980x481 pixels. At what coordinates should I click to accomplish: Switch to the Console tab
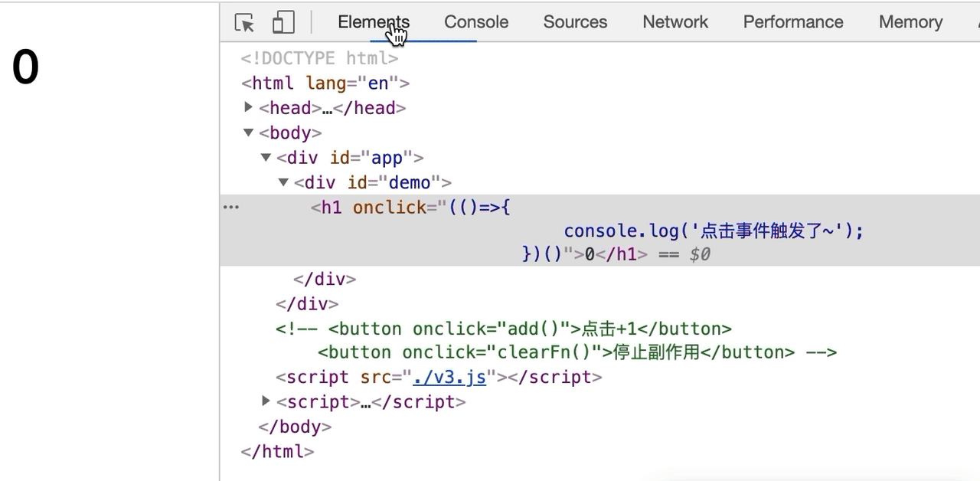[475, 22]
